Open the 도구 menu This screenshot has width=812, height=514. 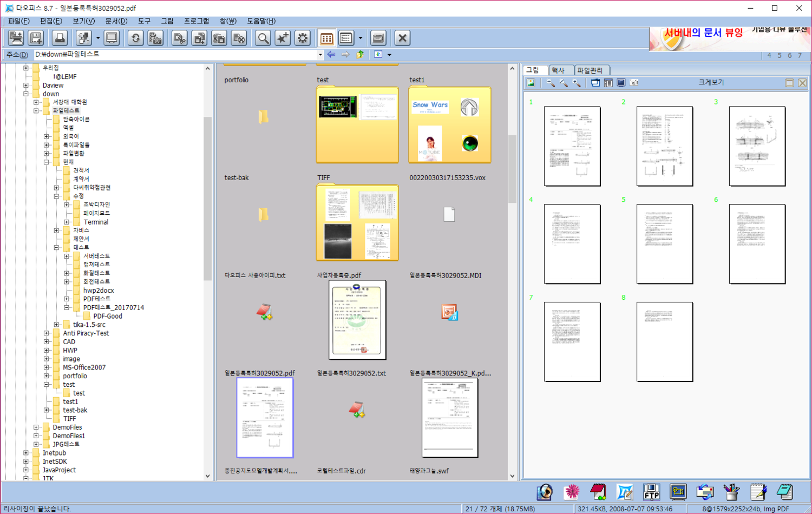point(144,21)
